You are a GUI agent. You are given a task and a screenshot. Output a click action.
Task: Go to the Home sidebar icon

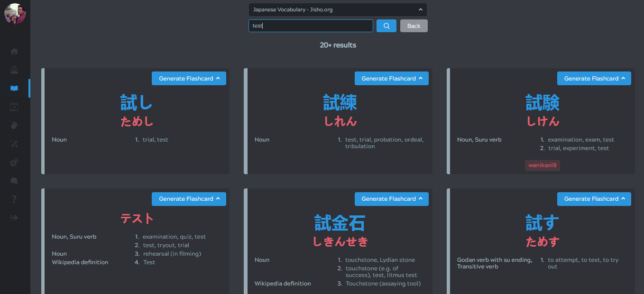[x=14, y=51]
